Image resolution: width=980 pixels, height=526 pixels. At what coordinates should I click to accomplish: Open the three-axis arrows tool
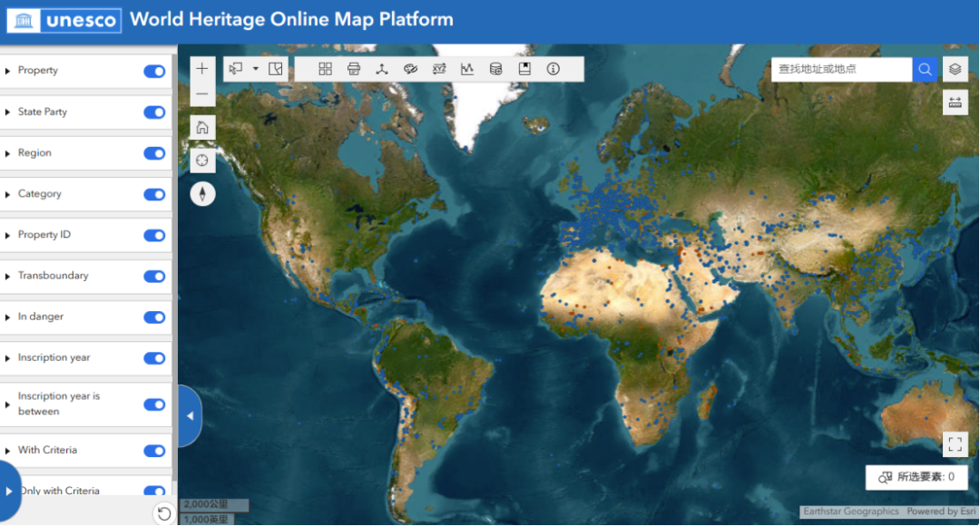tap(382, 69)
